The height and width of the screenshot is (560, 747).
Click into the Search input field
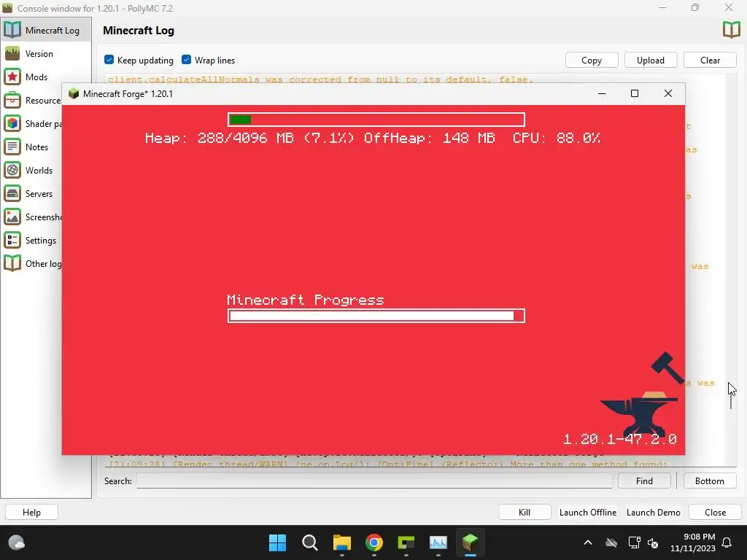point(374,481)
